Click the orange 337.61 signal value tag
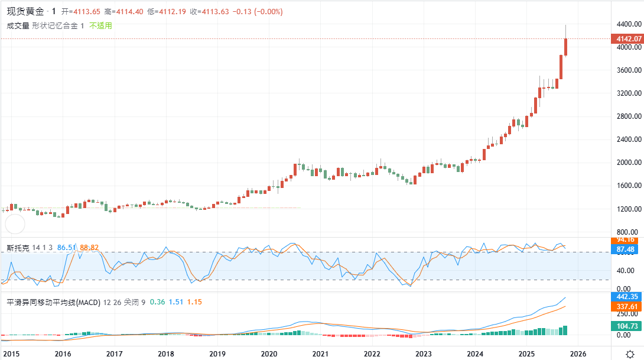644x360 pixels. point(627,306)
